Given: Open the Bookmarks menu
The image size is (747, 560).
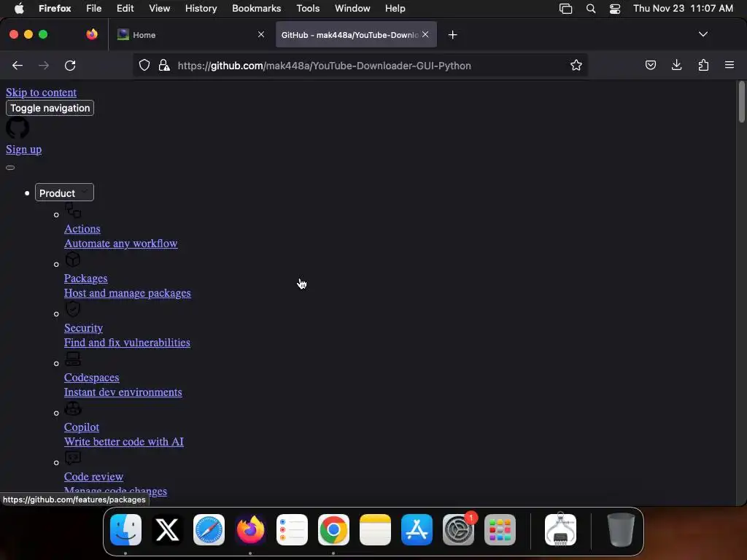Looking at the screenshot, I should click(256, 9).
